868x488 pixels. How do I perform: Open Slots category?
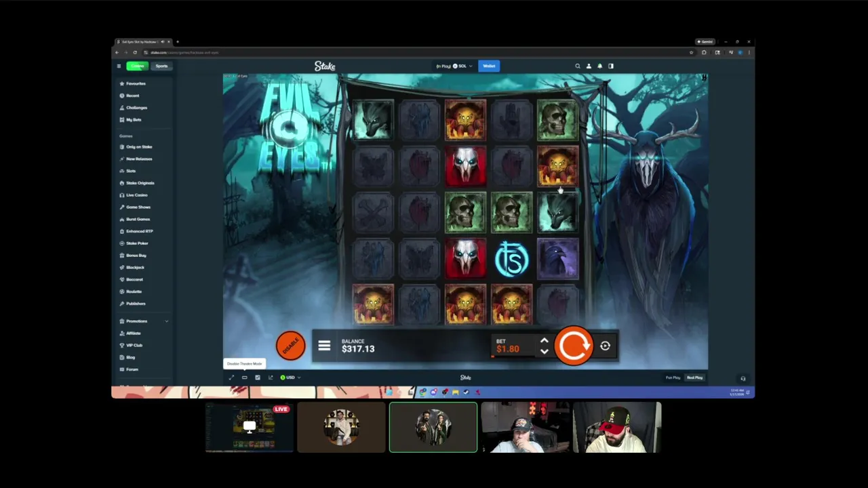coord(128,171)
